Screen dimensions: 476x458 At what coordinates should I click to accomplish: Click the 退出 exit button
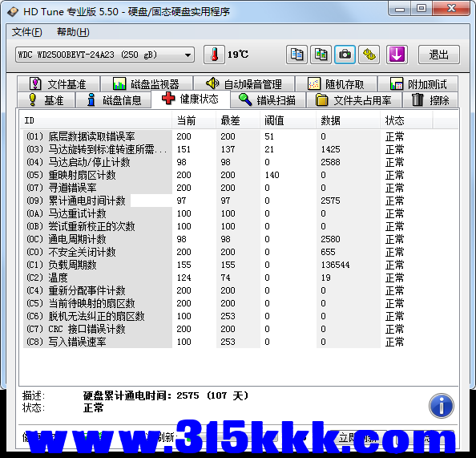point(438,55)
